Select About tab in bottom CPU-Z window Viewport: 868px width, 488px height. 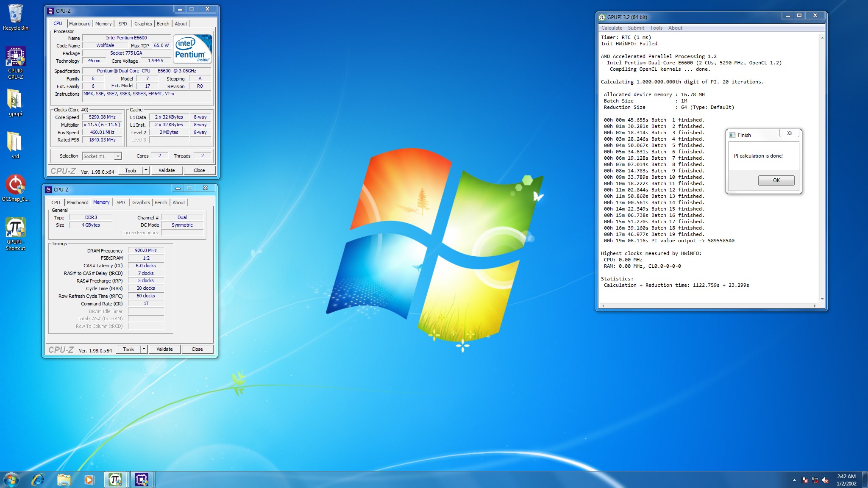tap(179, 202)
